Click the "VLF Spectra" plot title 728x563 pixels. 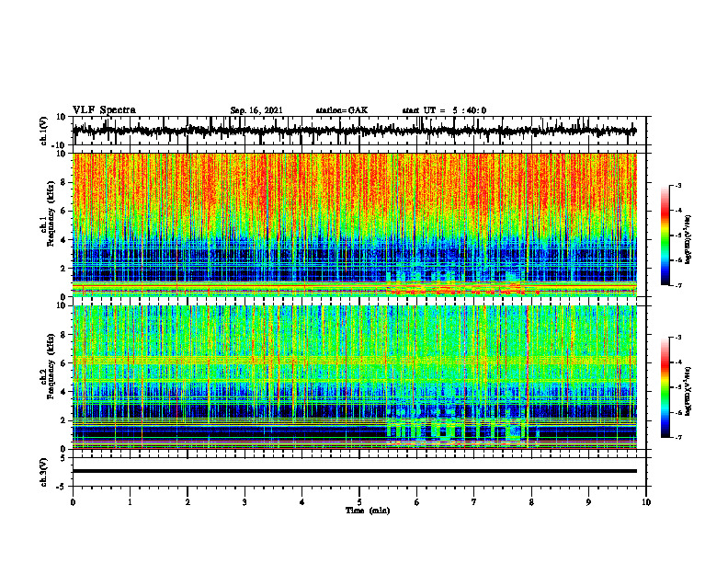[105, 110]
